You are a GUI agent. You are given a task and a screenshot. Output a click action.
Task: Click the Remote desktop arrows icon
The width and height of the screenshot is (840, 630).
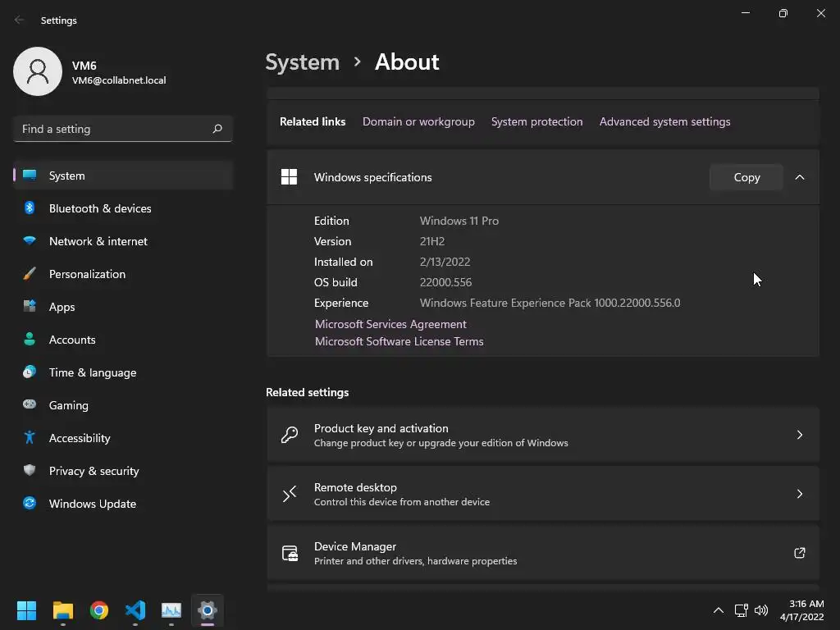point(290,493)
